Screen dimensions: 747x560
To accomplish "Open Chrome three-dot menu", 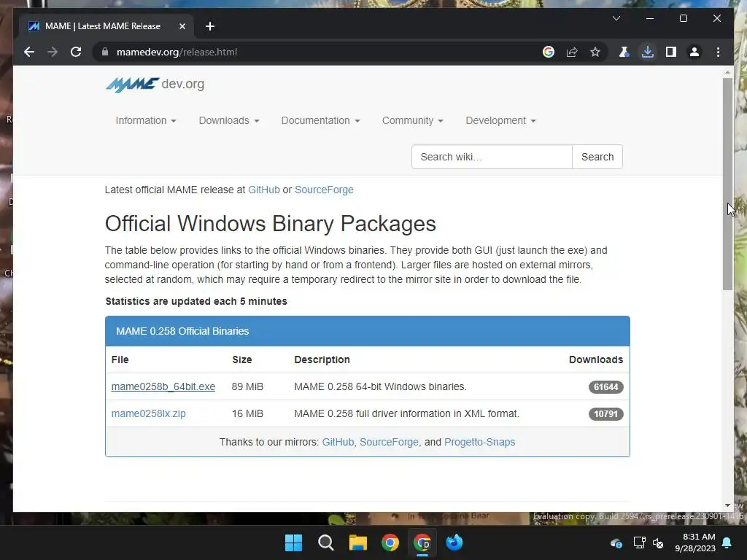I will click(x=718, y=52).
